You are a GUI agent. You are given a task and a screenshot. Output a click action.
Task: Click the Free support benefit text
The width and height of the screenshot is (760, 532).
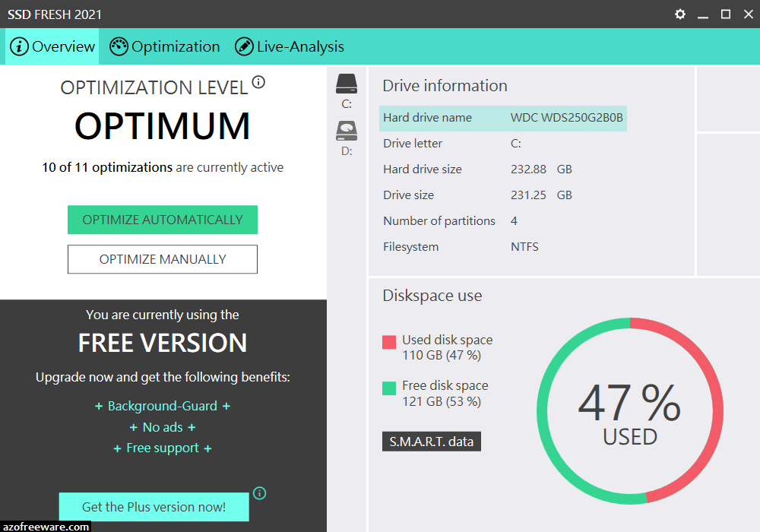pyautogui.click(x=163, y=448)
